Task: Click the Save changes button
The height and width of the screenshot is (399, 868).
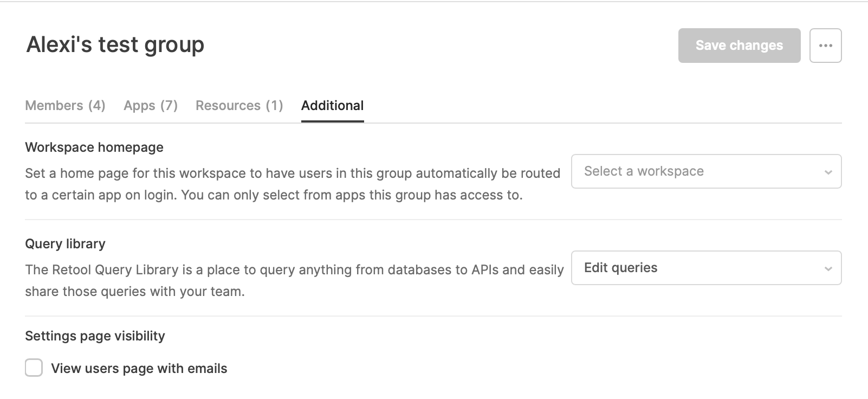Action: pyautogui.click(x=739, y=46)
